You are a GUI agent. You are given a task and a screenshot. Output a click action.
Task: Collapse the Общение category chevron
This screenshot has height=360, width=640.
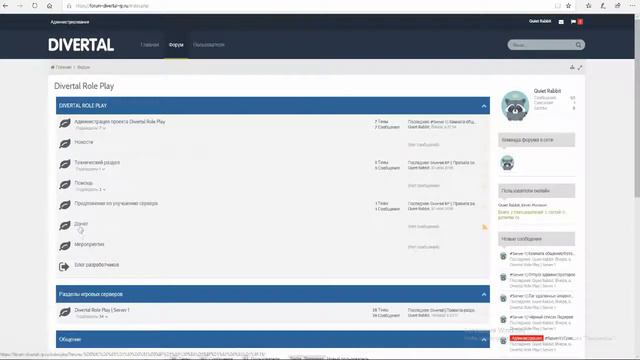pyautogui.click(x=484, y=340)
